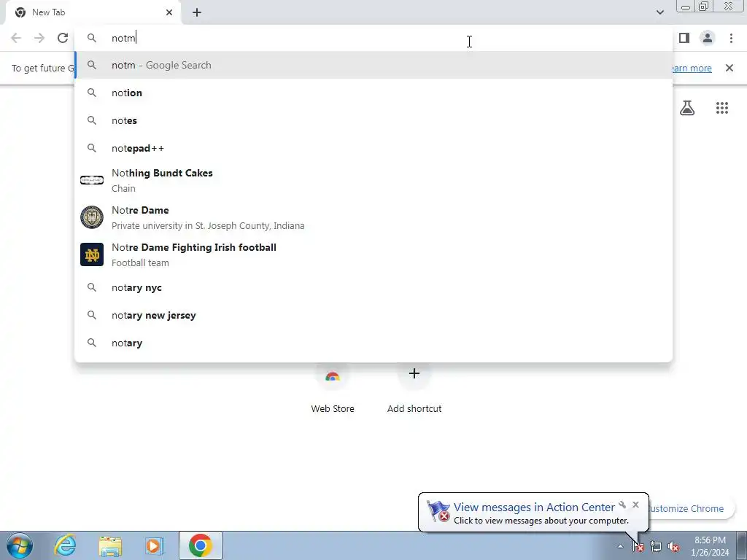Open the profile avatar button
The image size is (747, 560).
pyautogui.click(x=708, y=38)
